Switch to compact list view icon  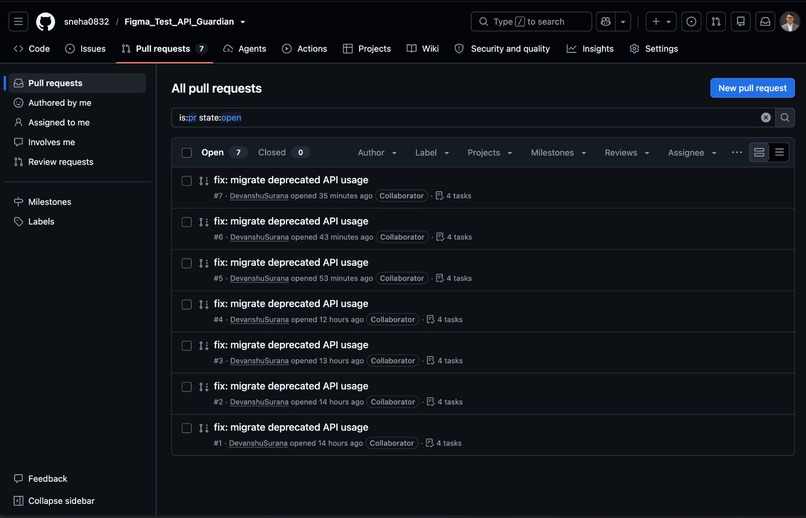[779, 153]
